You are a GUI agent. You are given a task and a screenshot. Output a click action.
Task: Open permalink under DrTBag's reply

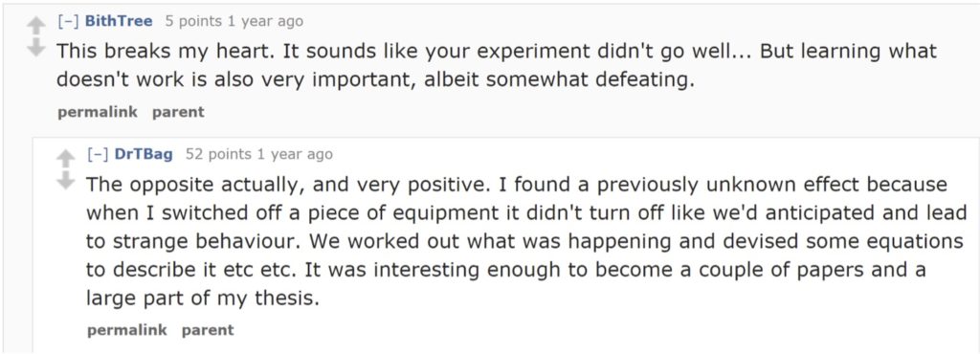pos(127,330)
